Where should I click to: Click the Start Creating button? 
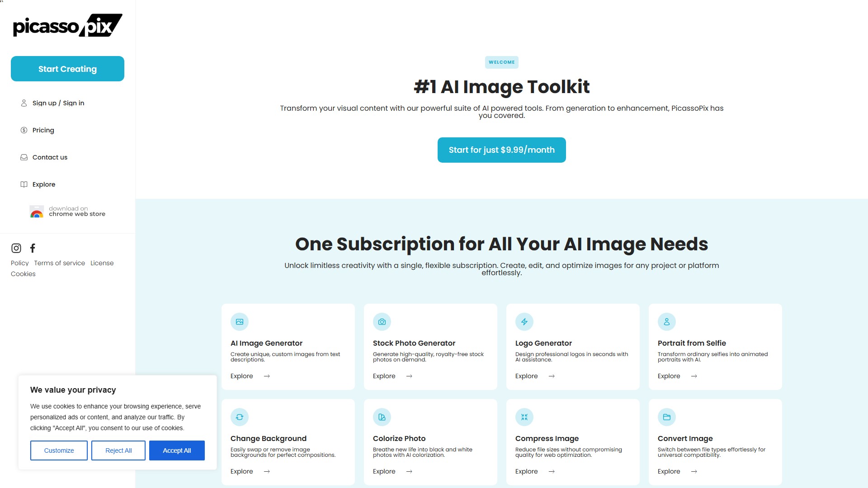(x=67, y=69)
